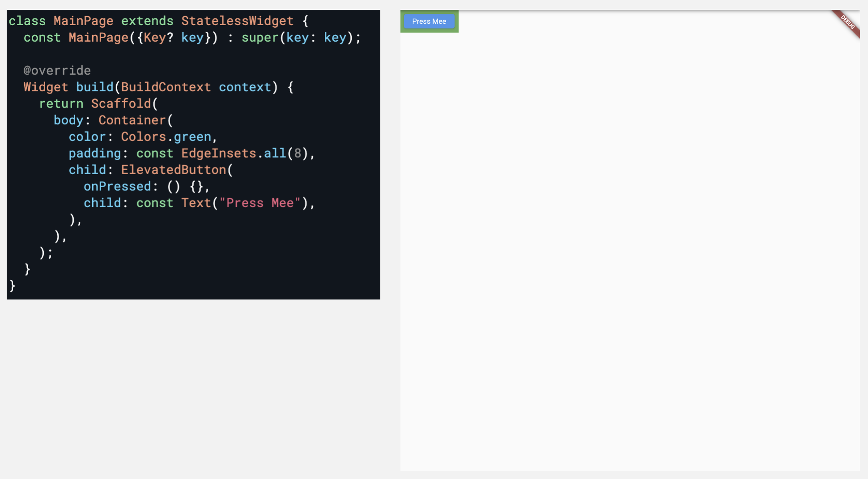Select the return keyword in code
The height and width of the screenshot is (479, 868).
(61, 104)
